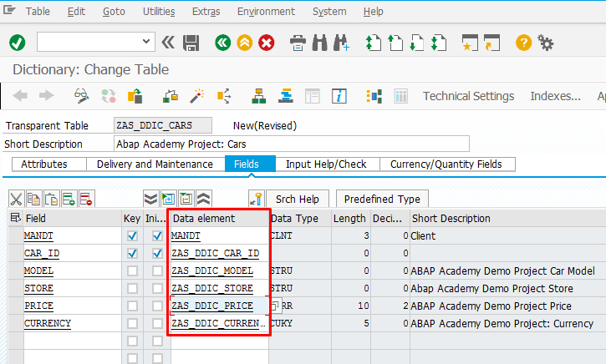Viewport: 606px width, 364px height.
Task: Uncheck Key checkbox for CAR_ID
Action: [x=132, y=254]
